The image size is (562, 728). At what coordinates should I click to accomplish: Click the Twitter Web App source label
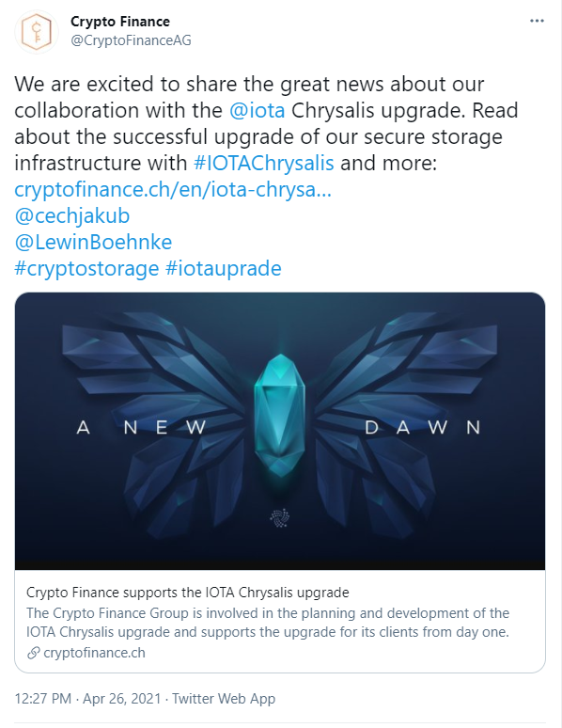tap(224, 699)
